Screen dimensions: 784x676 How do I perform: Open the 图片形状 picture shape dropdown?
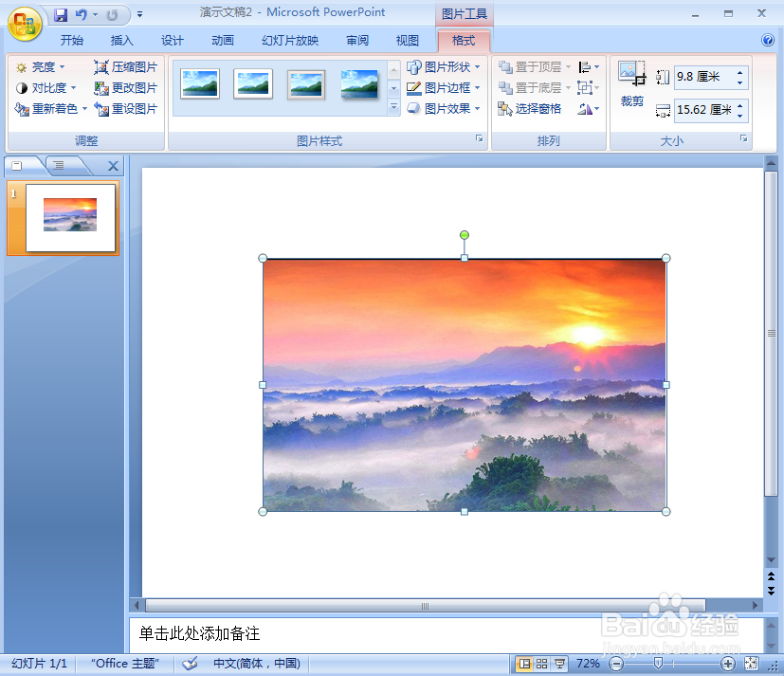click(443, 67)
